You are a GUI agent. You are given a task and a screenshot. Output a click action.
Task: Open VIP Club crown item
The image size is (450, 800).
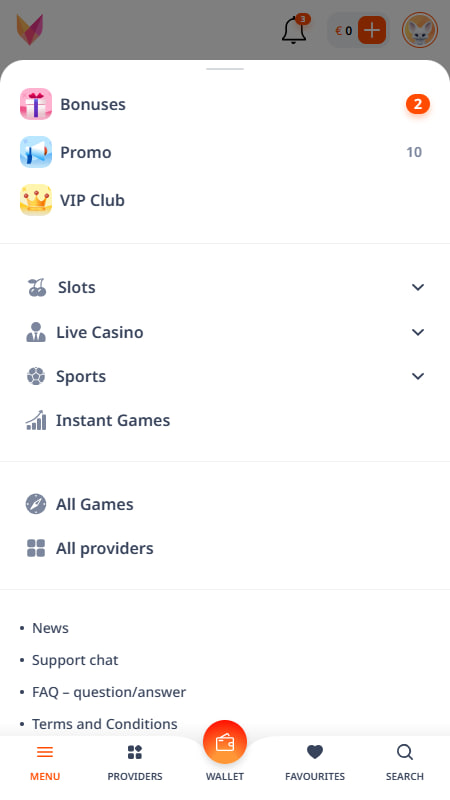coord(224,200)
